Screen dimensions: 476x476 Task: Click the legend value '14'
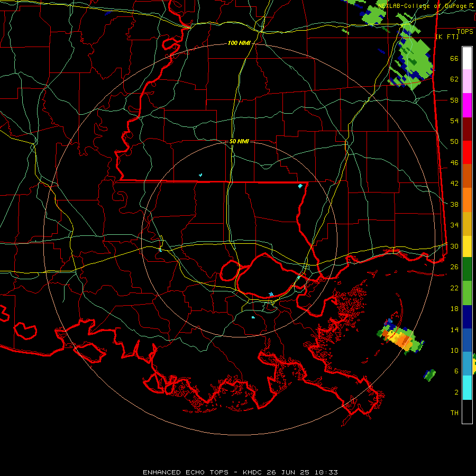[x=454, y=329]
